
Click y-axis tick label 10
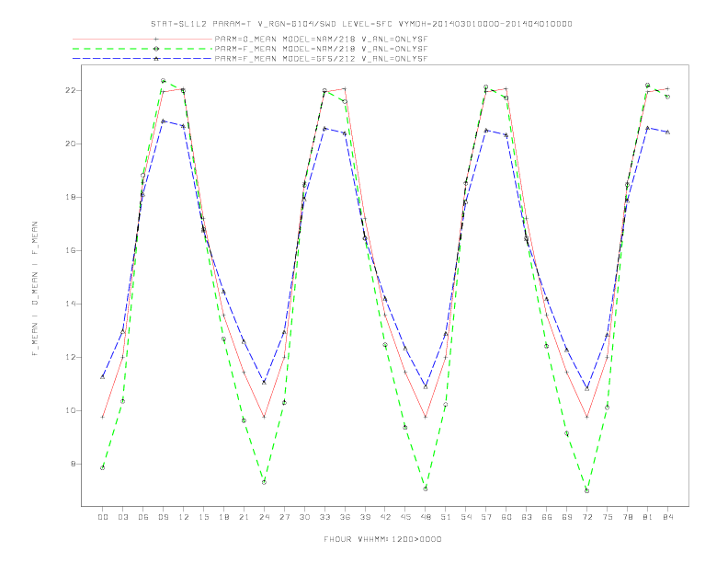coord(71,410)
